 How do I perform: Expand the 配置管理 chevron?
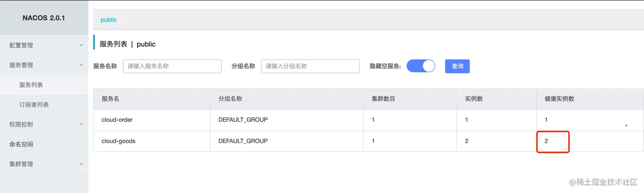point(81,45)
